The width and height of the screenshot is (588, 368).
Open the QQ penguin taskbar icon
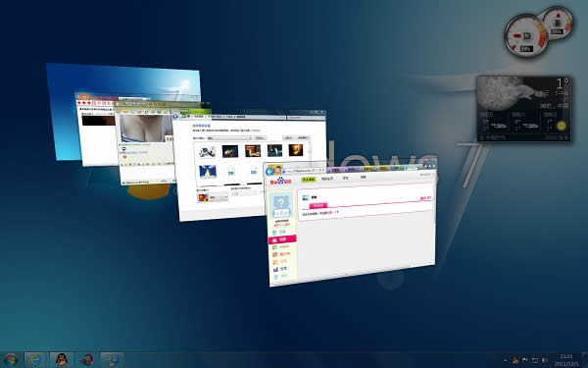coord(62,360)
